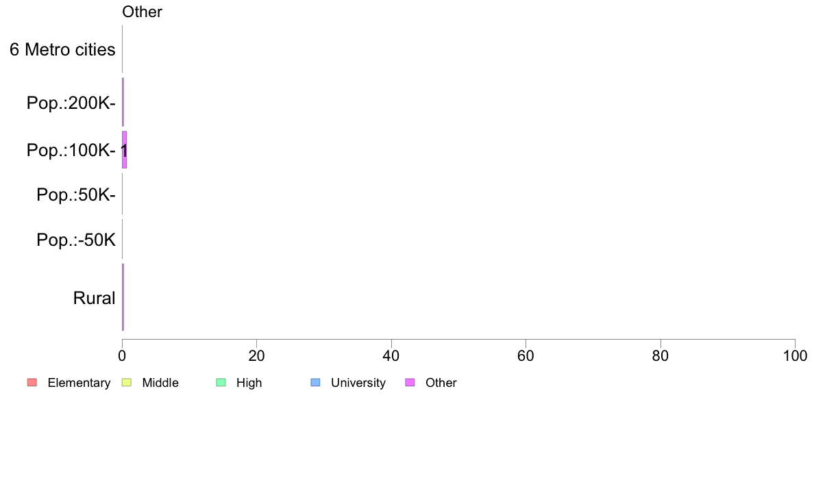This screenshot has height=504, width=814.
Task: Click the 6 Metro cities axis label
Action: pos(62,50)
